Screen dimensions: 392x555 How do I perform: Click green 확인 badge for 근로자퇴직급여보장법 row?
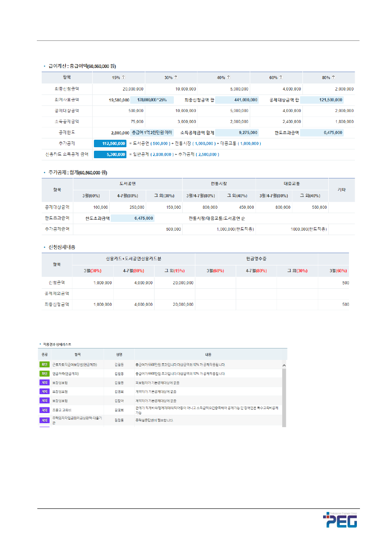44,365
